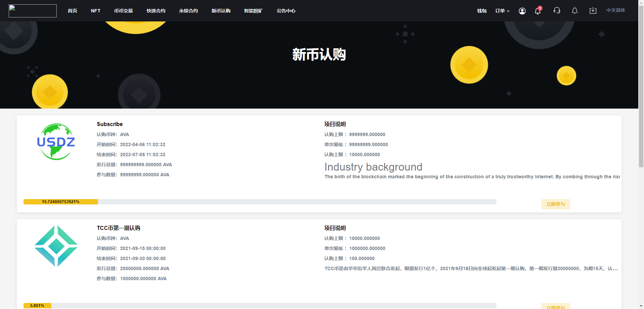Image resolution: width=644 pixels, height=309 pixels.
Task: Open the 中文简体 language selector
Action: [x=615, y=10]
